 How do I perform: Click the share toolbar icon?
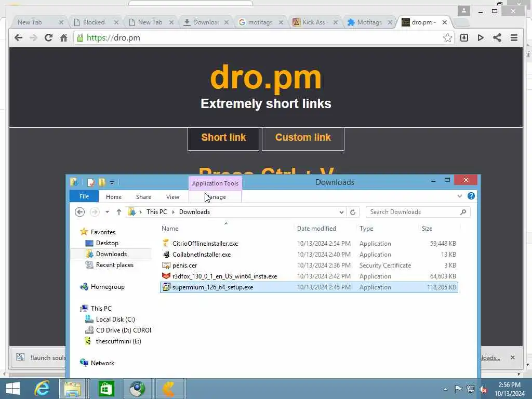click(x=497, y=37)
